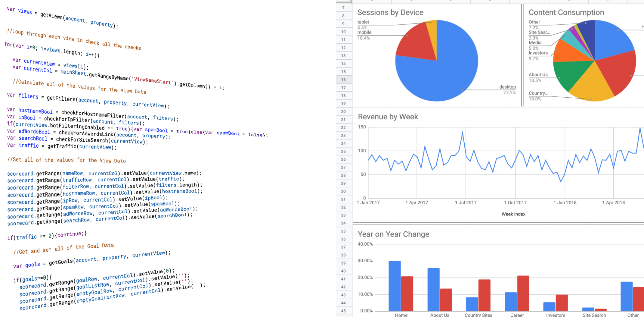
Task: Select spreadsheet row header 42
Action: click(x=343, y=287)
